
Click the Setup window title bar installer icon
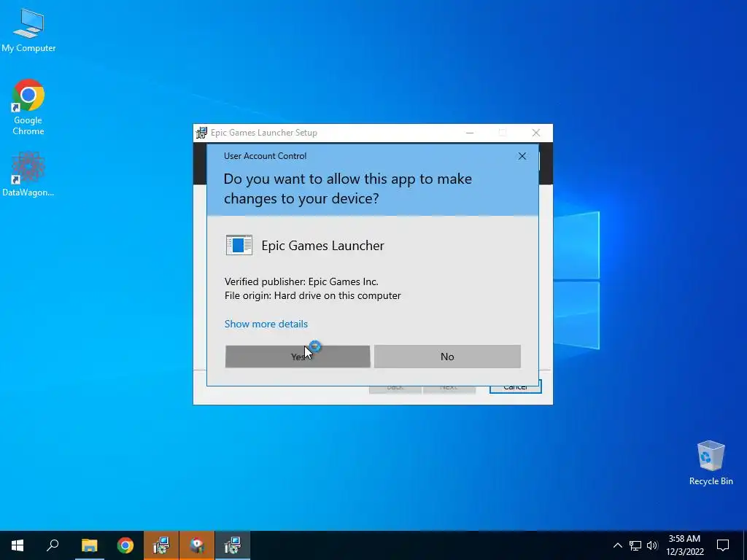(201, 133)
